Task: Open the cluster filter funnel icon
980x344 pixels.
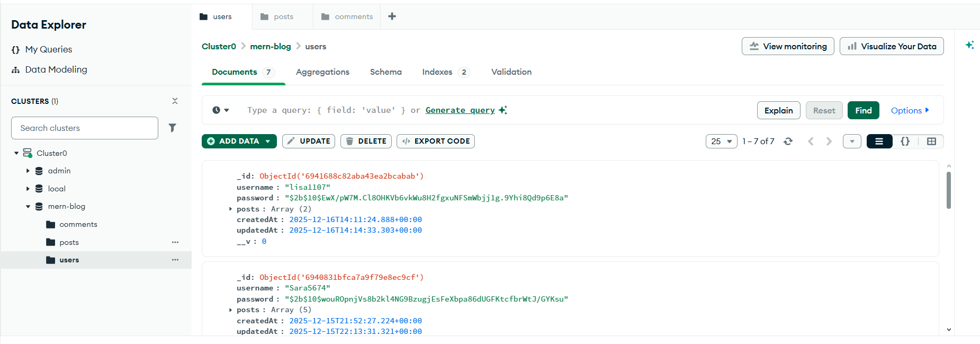Action: 172,128
